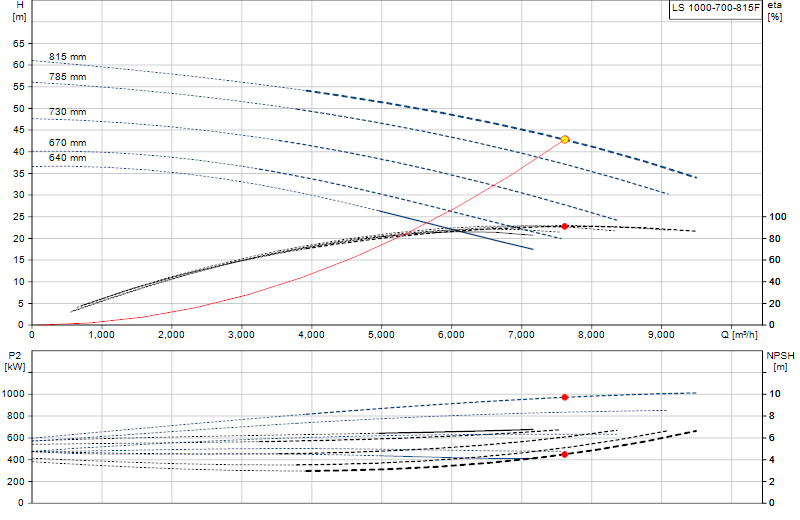
Task: Click the 80 tick on the eta axis
Action: tap(775, 238)
